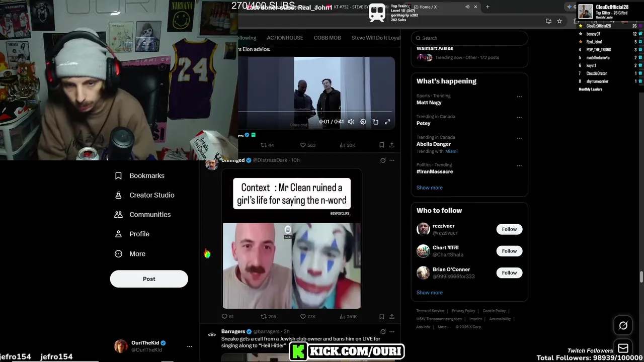Viewport: 644px width, 362px height.
Task: Click the install app icon in address bar
Action: click(548, 21)
